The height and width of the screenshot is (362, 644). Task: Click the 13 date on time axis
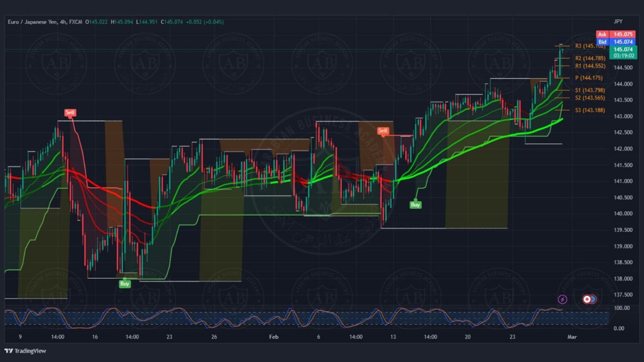tap(393, 337)
